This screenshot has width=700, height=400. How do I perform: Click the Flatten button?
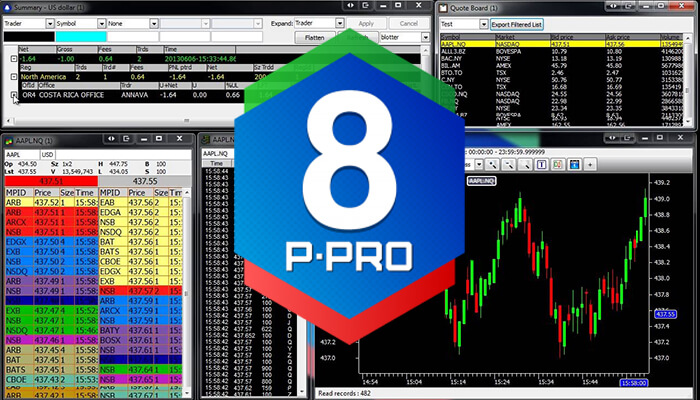click(314, 38)
